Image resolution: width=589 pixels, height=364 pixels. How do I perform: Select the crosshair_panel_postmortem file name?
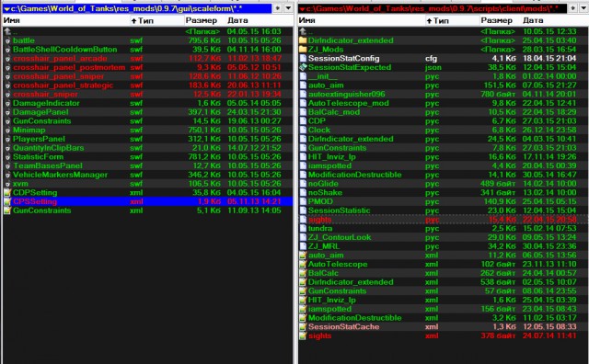[x=69, y=67]
